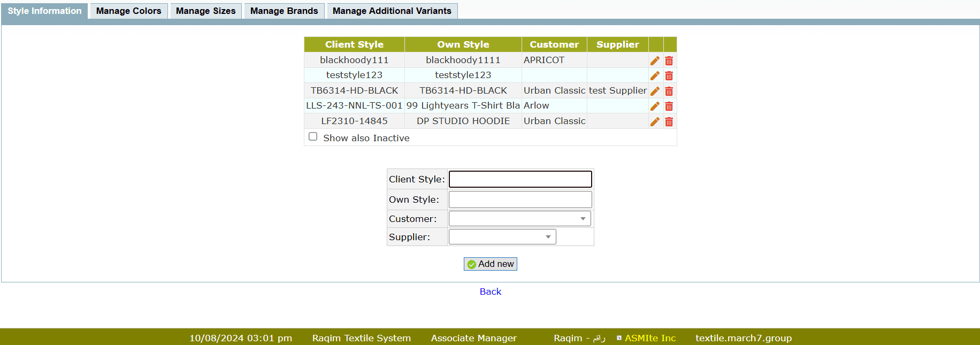Edit the LF2310-14845 style row

pyautogui.click(x=655, y=121)
